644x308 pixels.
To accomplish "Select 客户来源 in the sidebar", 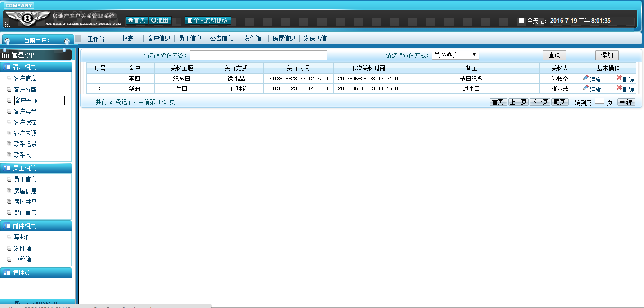I will tap(26, 133).
